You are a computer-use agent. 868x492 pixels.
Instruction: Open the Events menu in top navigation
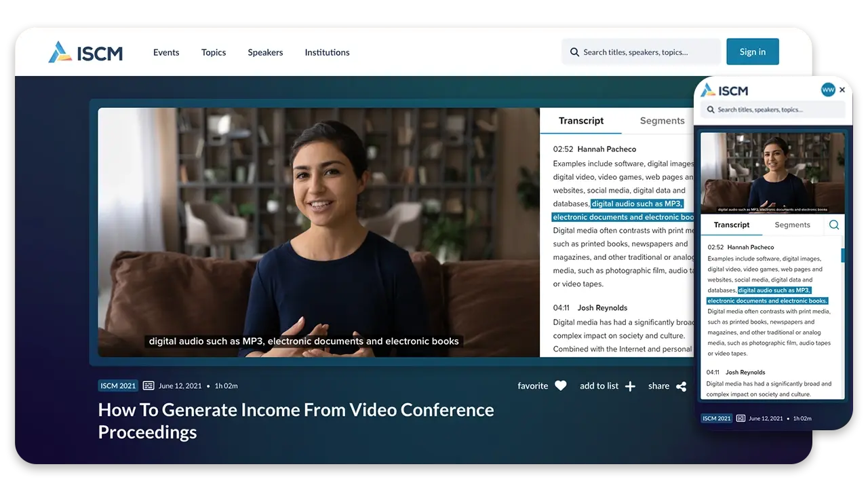(x=166, y=52)
